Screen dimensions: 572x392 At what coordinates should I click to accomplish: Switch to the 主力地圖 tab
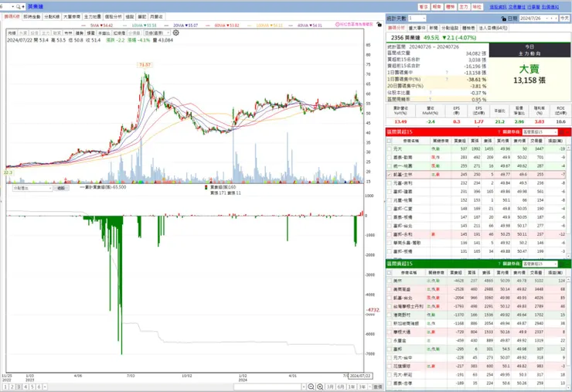(x=92, y=17)
